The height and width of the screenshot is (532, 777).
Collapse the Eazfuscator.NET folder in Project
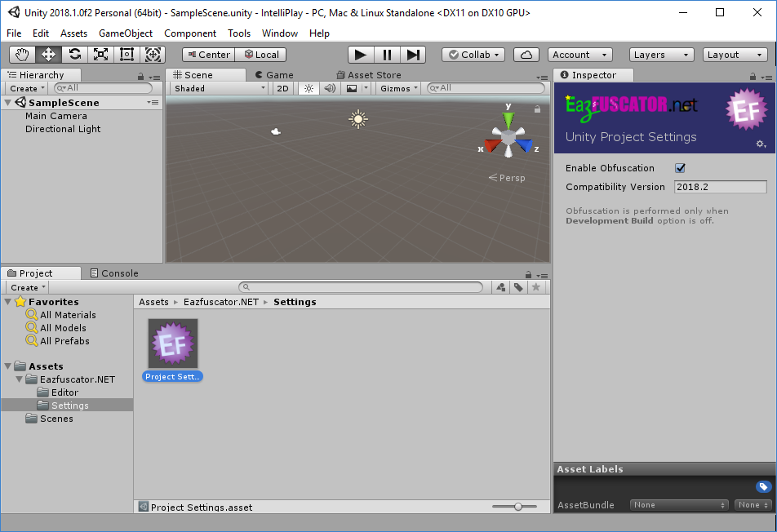18,379
